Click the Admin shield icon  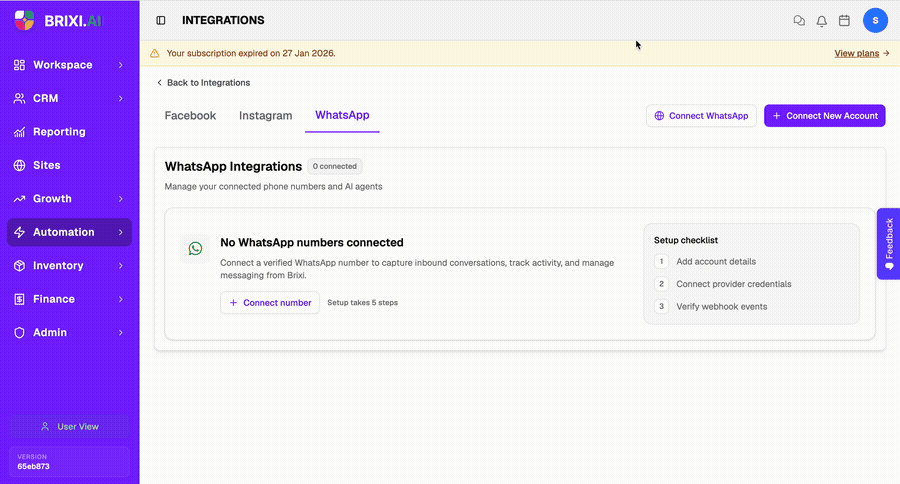coord(20,333)
